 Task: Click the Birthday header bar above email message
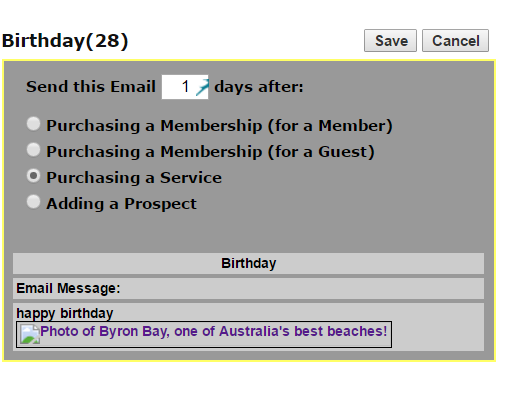[x=248, y=263]
